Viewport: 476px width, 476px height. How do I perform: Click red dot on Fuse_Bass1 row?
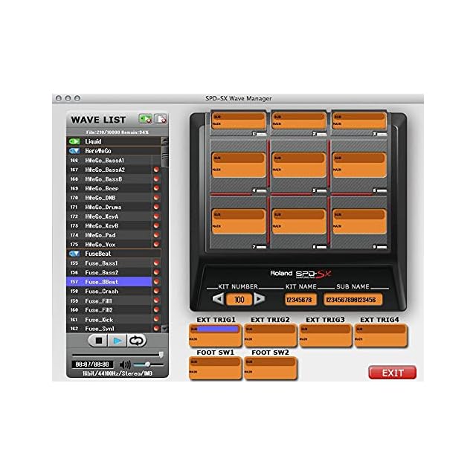[x=156, y=263]
